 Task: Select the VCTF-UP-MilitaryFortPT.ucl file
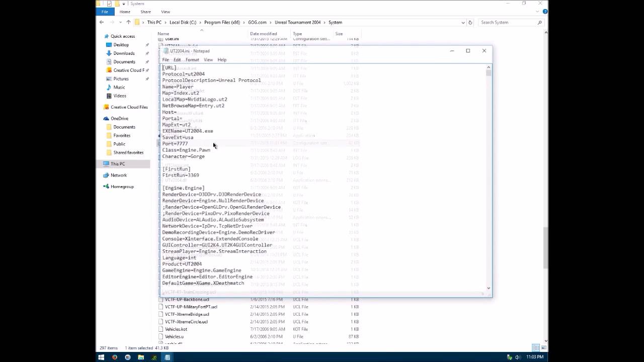(x=191, y=307)
